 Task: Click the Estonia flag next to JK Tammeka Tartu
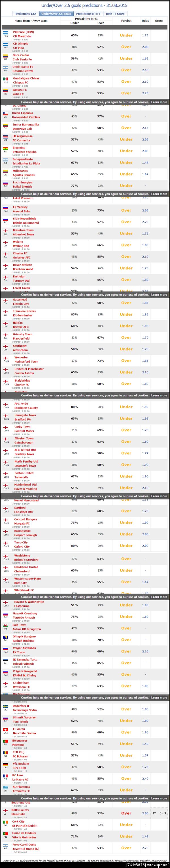point(5,660)
